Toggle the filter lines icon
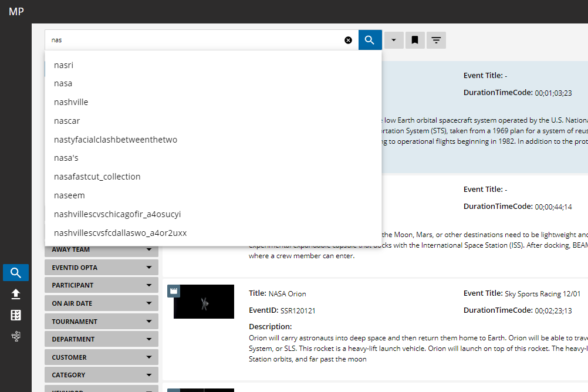 pos(436,40)
